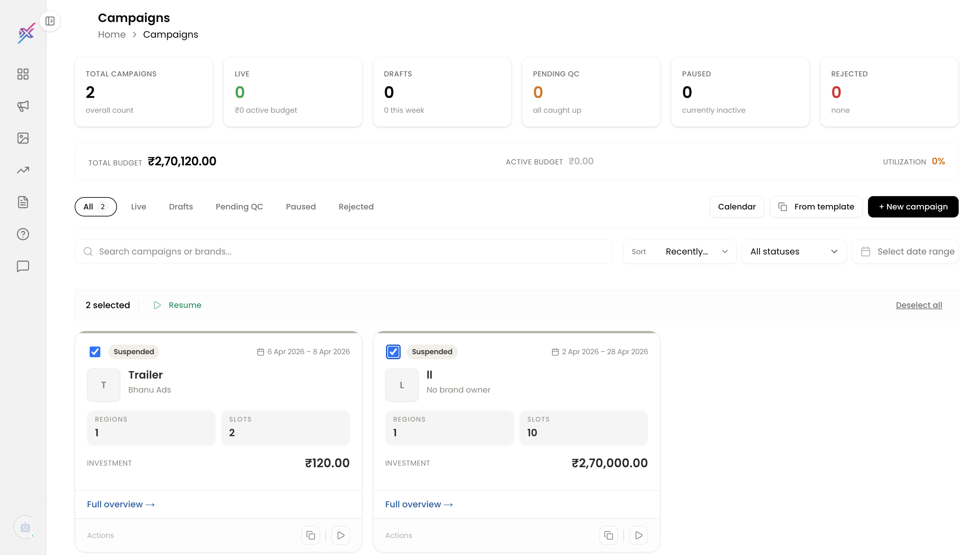This screenshot has width=980, height=555.
Task: Create campaign From template
Action: (816, 206)
